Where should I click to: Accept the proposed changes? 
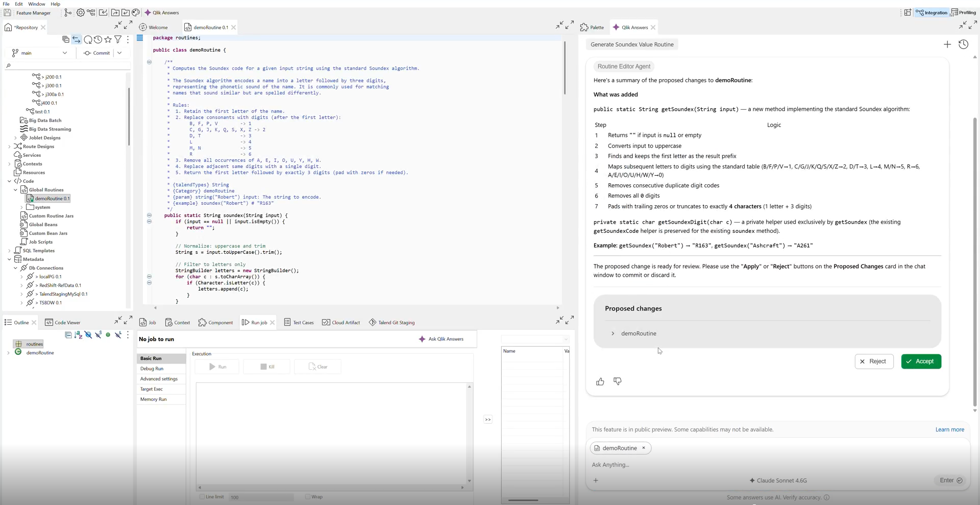(921, 362)
